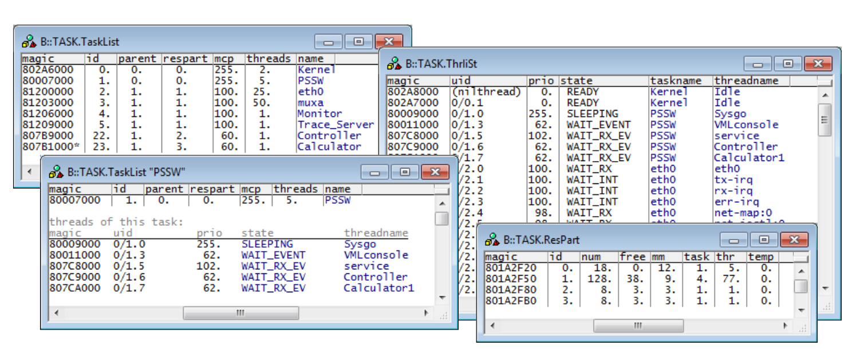Image resolution: width=868 pixels, height=353 pixels.
Task: Click the scroll down arrow in TASK.ThrliSt
Action: pos(824,288)
